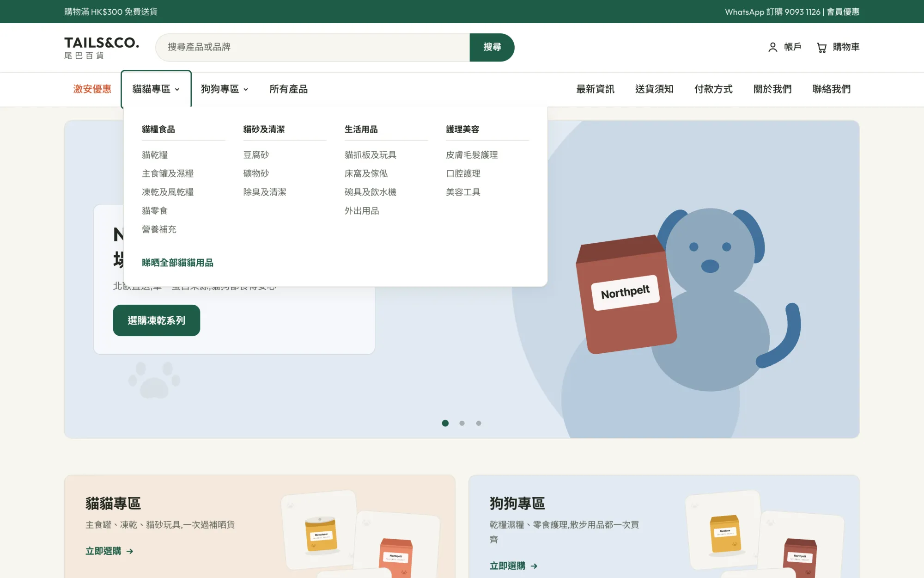The height and width of the screenshot is (578, 924).
Task: Open 送貨須知 nav item
Action: pyautogui.click(x=654, y=89)
